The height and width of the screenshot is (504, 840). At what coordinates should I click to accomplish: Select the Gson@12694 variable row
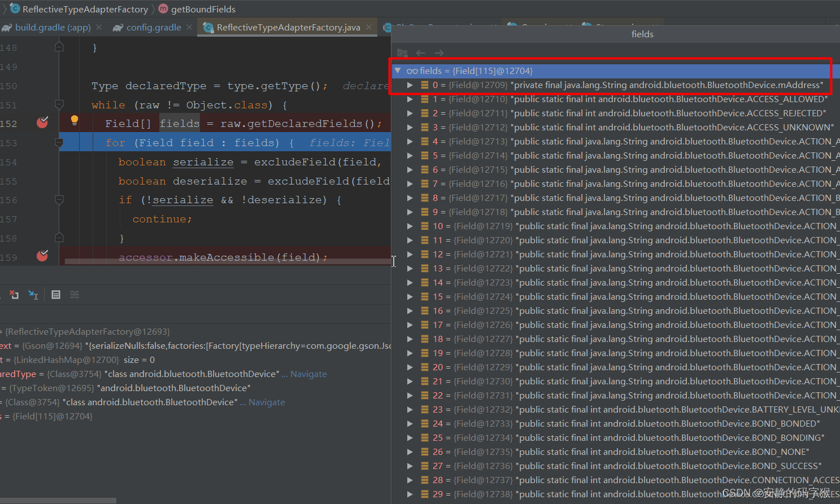[x=195, y=345]
